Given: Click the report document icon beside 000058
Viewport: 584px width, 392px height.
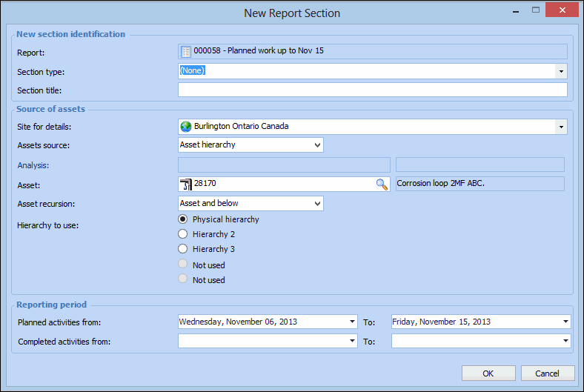Looking at the screenshot, I should [x=186, y=52].
